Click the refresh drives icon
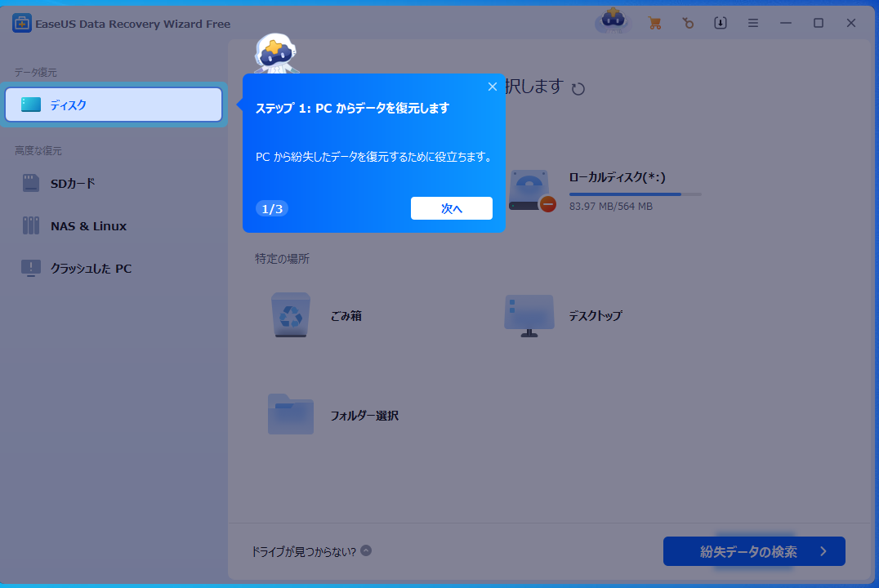The width and height of the screenshot is (879, 588). (578, 88)
